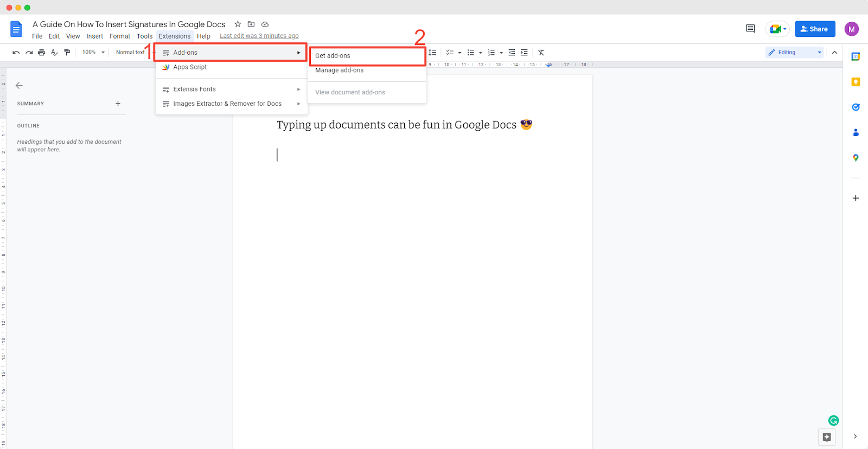Open Google Keep side panel
868x449 pixels.
click(x=856, y=82)
